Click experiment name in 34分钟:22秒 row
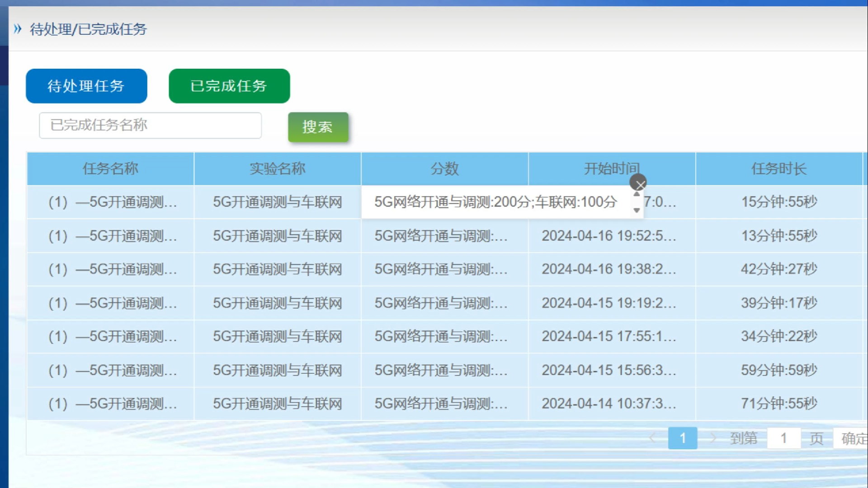Image resolution: width=868 pixels, height=488 pixels. tap(278, 336)
